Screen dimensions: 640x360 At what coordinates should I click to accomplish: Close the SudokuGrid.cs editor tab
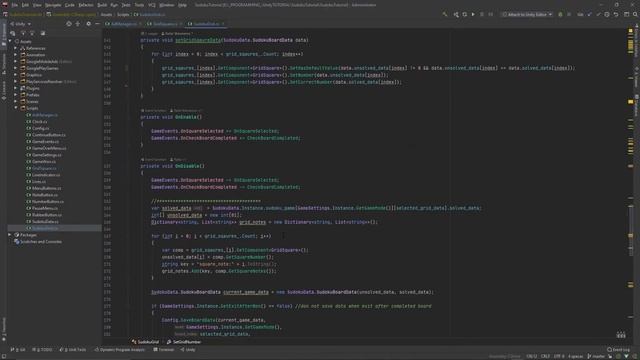click(x=223, y=24)
